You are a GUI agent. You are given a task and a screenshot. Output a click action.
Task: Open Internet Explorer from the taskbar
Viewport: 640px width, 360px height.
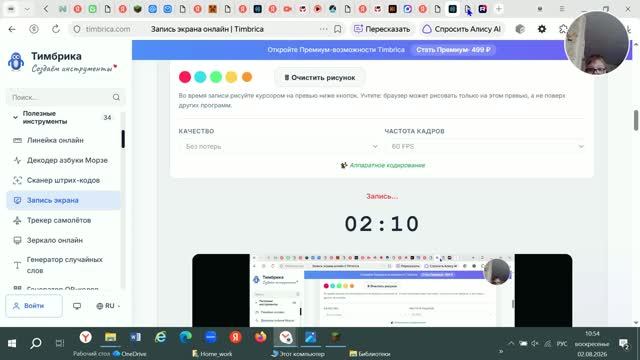coord(160,337)
